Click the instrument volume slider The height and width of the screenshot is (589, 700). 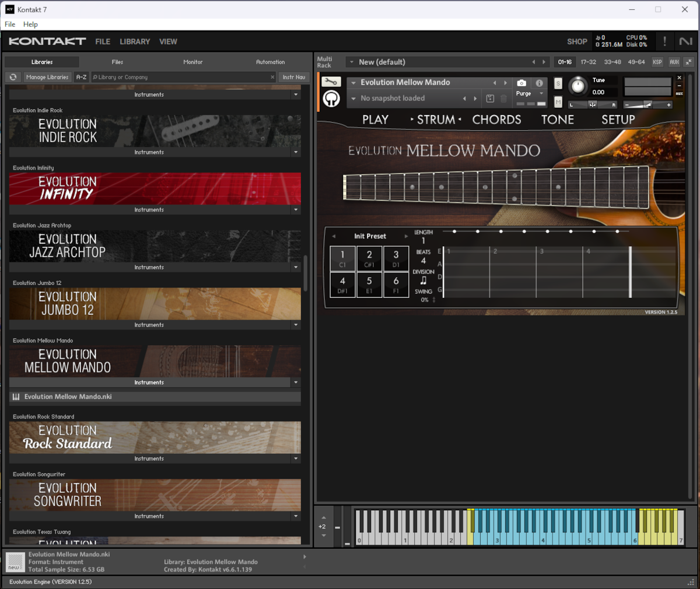click(647, 105)
